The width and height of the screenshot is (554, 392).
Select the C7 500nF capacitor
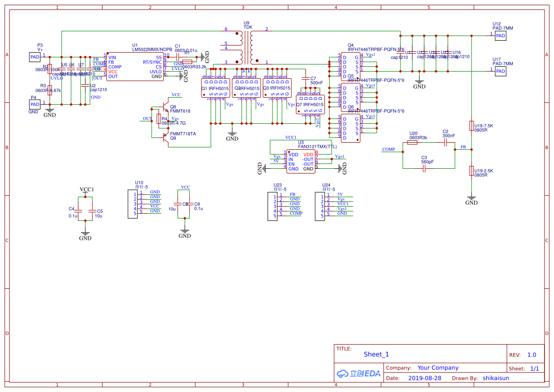coord(305,79)
